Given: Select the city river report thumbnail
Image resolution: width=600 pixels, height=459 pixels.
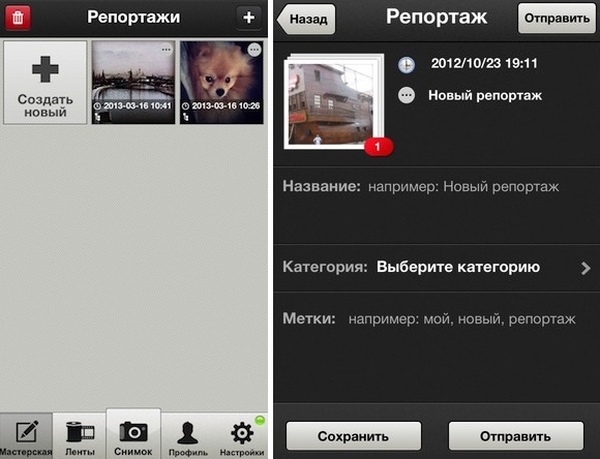Looking at the screenshot, I should [x=133, y=83].
